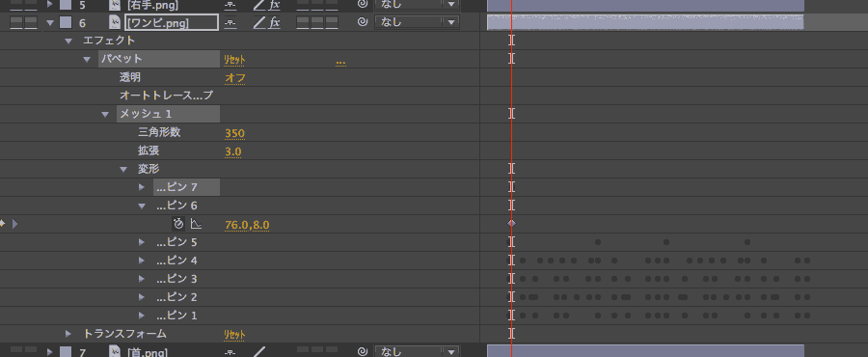Expand the ...ピン 7 entry
This screenshot has width=868, height=357.
142,187
